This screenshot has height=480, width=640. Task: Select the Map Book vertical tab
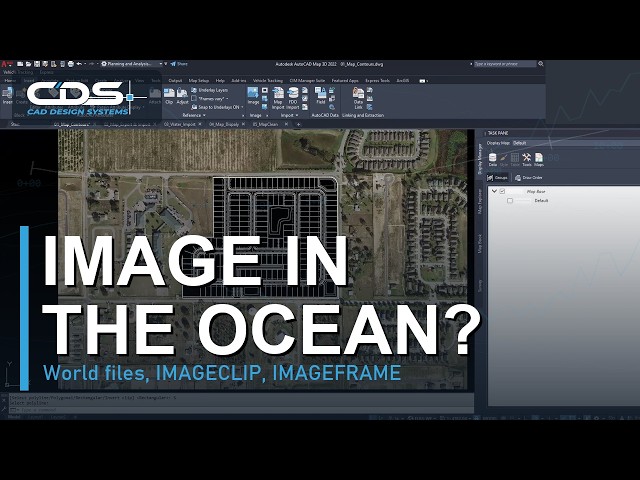pos(480,244)
